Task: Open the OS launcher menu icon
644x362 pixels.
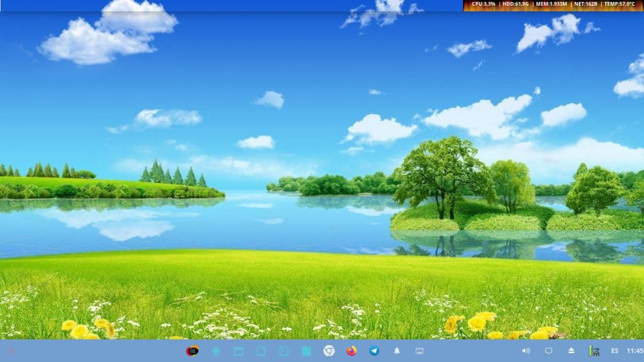Action: pyautogui.click(x=192, y=351)
